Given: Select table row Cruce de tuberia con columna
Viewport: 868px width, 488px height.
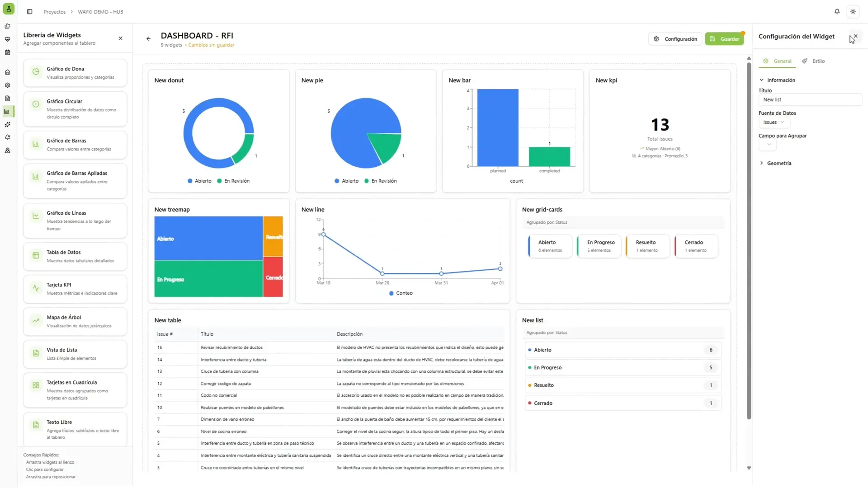Looking at the screenshot, I should (x=329, y=371).
